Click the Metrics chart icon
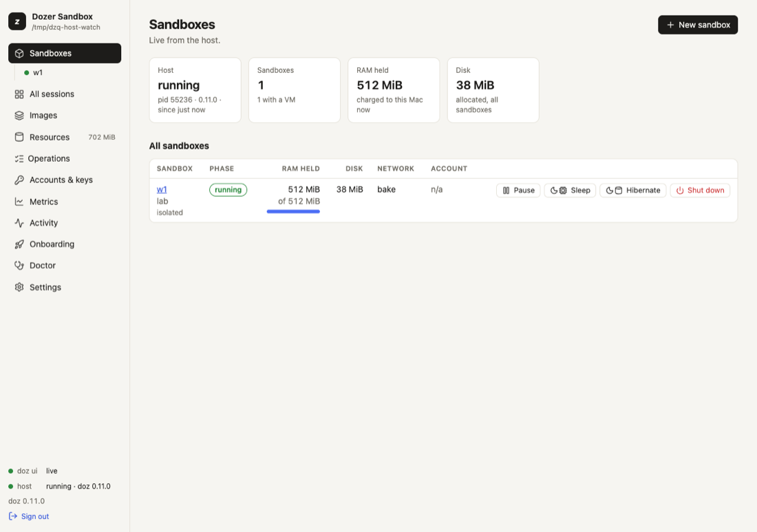The height and width of the screenshot is (532, 757). [x=19, y=202]
